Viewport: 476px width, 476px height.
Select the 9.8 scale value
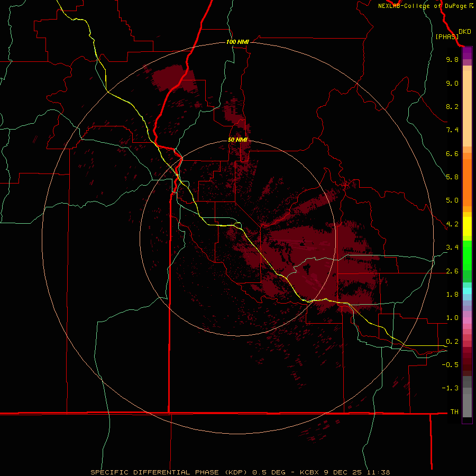pos(452,59)
